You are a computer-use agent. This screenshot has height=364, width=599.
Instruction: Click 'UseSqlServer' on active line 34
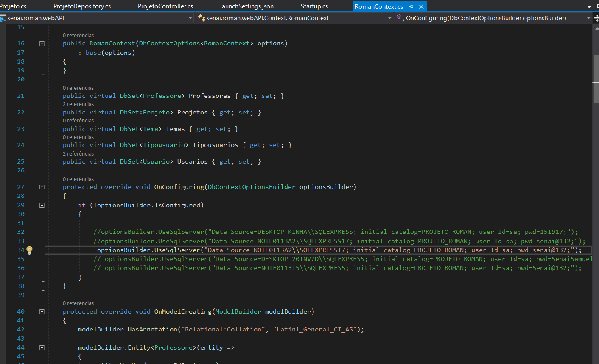(x=177, y=250)
